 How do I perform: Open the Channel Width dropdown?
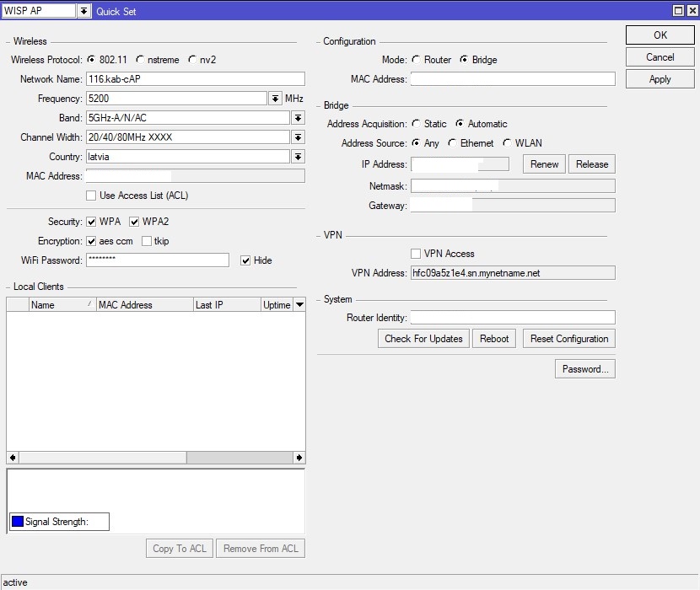297,137
